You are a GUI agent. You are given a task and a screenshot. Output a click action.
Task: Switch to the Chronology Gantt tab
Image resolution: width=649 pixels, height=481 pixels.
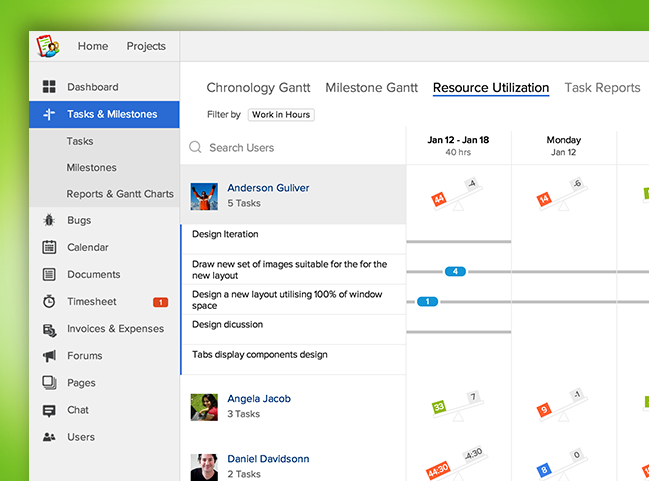pos(258,88)
